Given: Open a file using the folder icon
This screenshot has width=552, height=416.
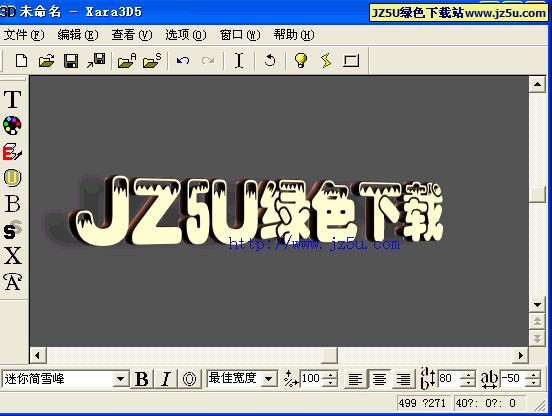Looking at the screenshot, I should tap(46, 61).
